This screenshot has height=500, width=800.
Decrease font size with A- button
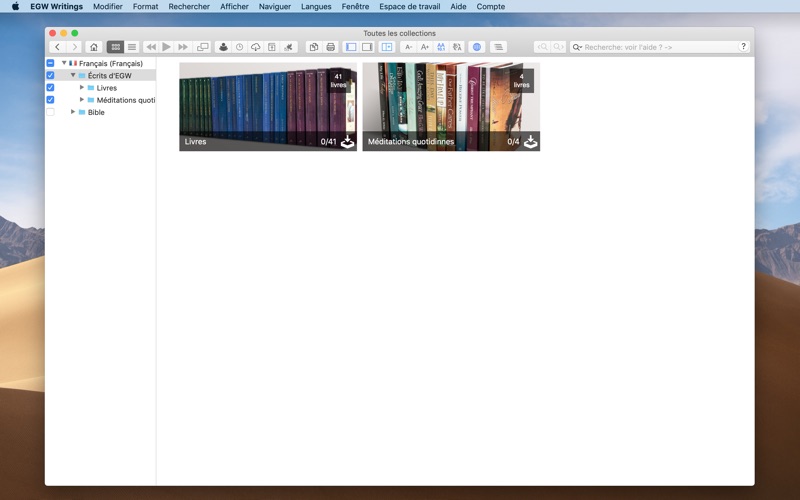point(408,47)
